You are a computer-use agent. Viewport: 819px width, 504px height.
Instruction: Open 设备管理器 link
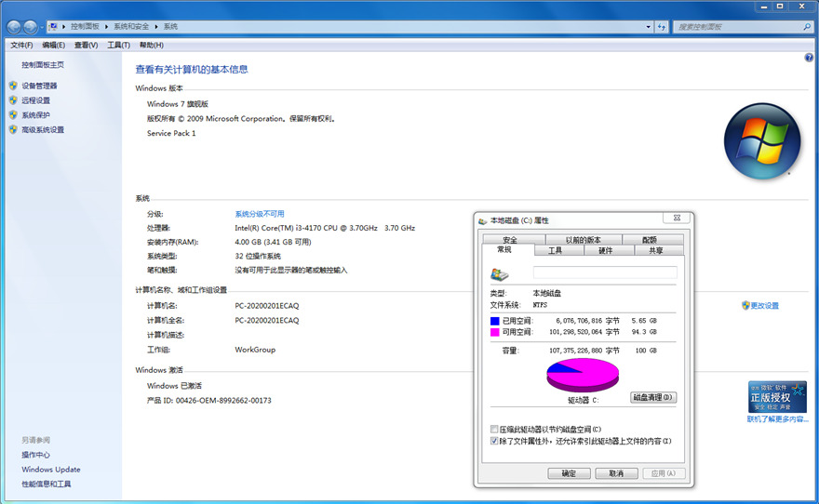[x=40, y=86]
